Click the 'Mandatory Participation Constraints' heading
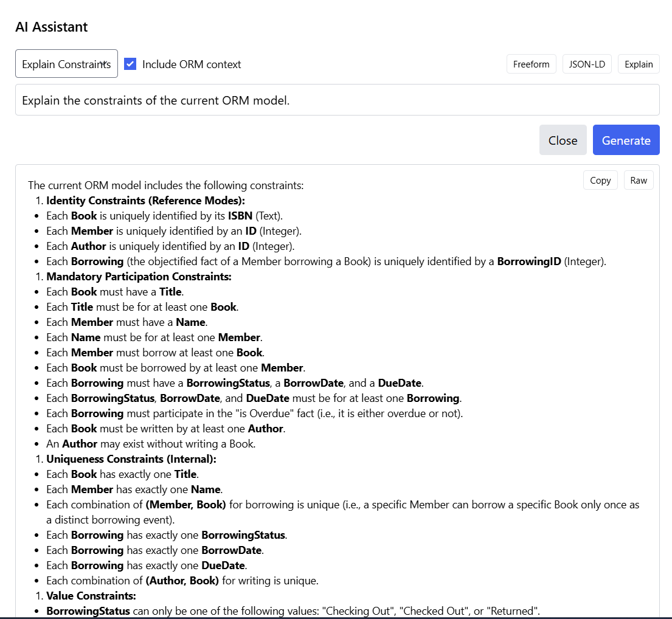Image resolution: width=672 pixels, height=619 pixels. pos(139,277)
